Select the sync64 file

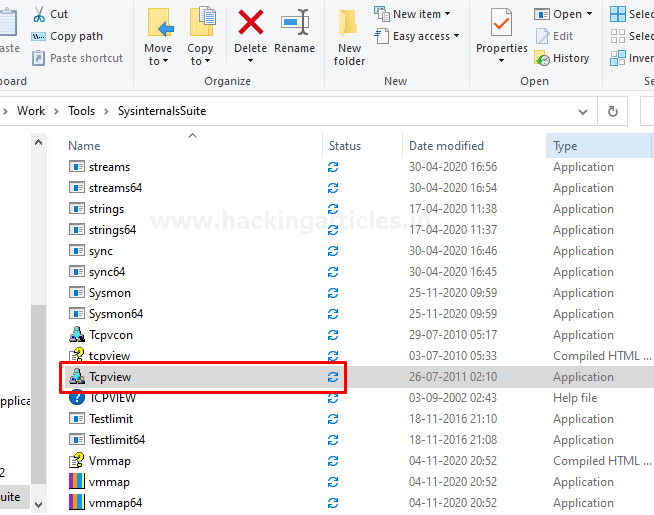[107, 272]
